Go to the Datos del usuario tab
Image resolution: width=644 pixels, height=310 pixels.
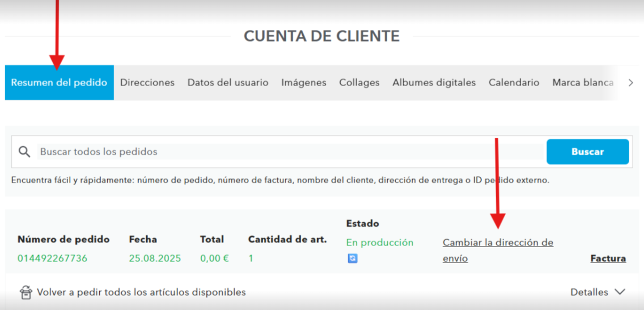point(228,83)
